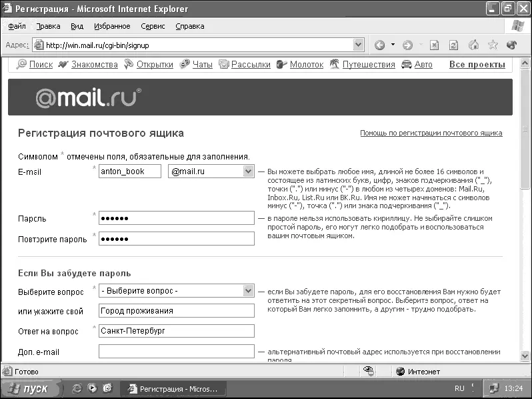
Task: Click the vertical scrollbar thumb
Action: click(525, 129)
